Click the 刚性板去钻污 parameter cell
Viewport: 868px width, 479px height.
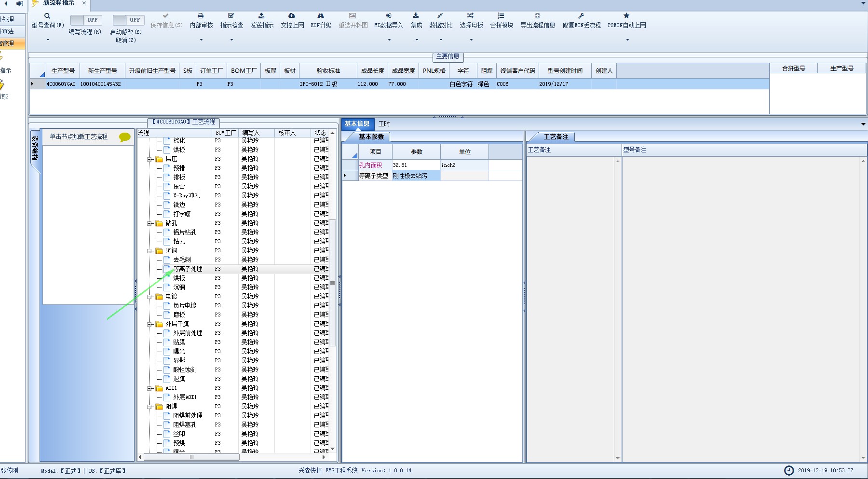click(416, 176)
